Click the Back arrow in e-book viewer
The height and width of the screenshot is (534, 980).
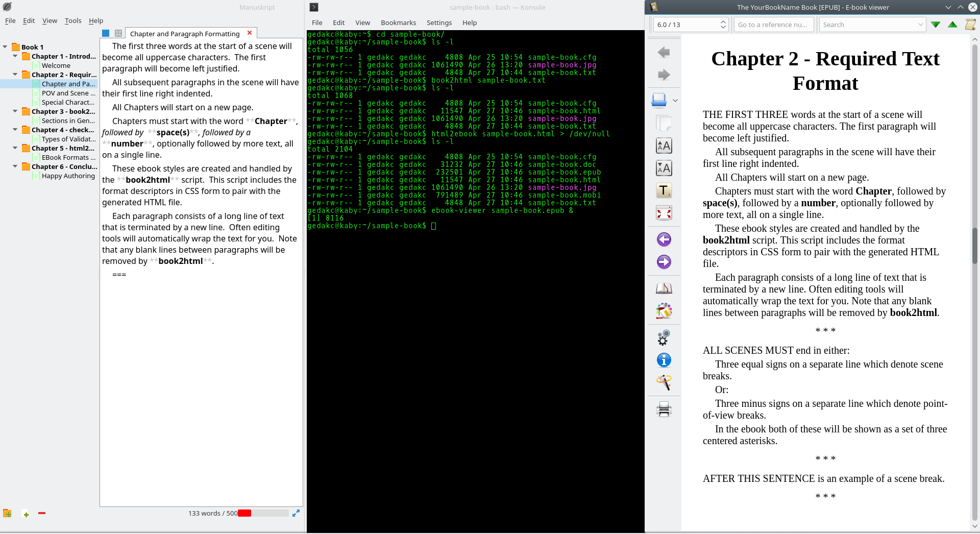[664, 52]
